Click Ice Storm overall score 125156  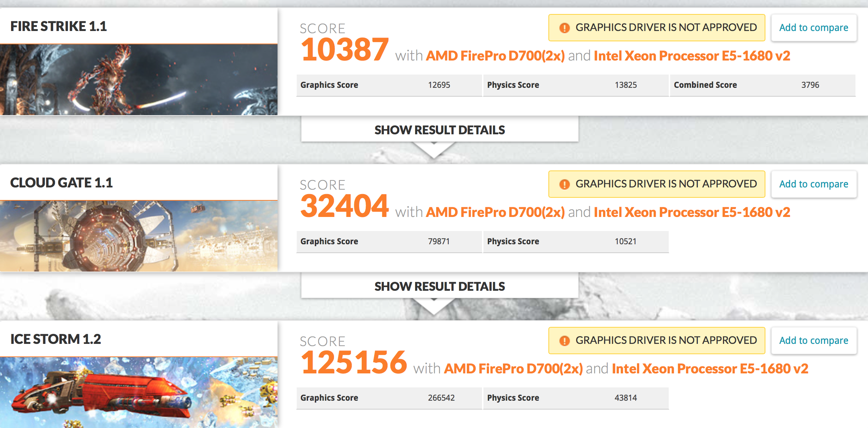click(354, 362)
